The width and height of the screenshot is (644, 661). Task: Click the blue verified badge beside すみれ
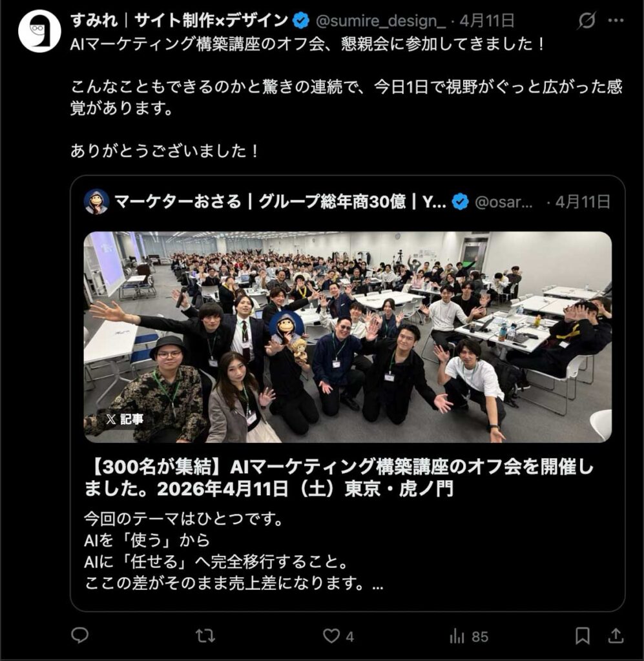tap(301, 21)
